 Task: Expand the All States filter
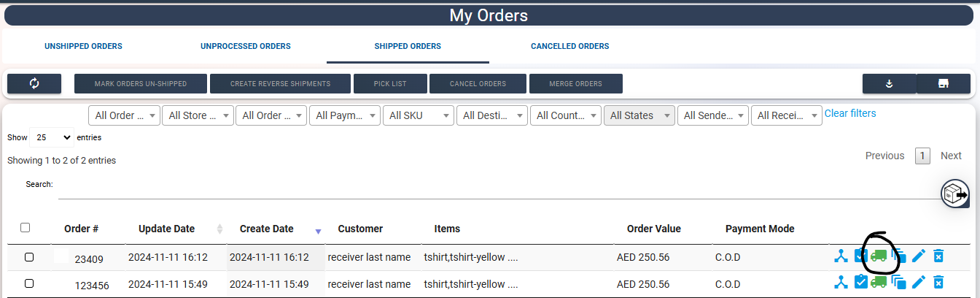[639, 115]
